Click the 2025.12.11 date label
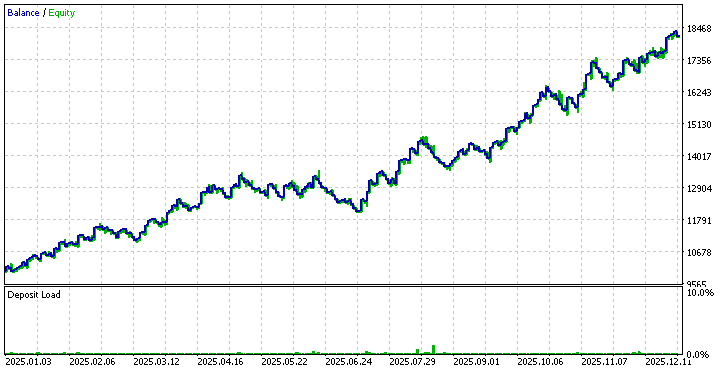727x371 pixels. point(668,362)
